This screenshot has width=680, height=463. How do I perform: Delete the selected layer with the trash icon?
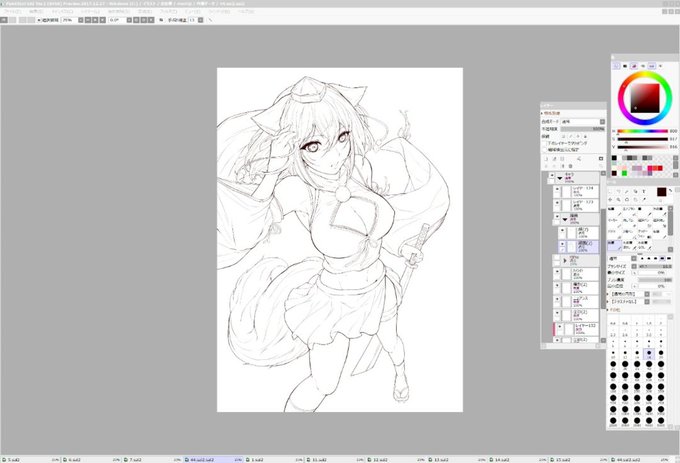tap(570, 166)
